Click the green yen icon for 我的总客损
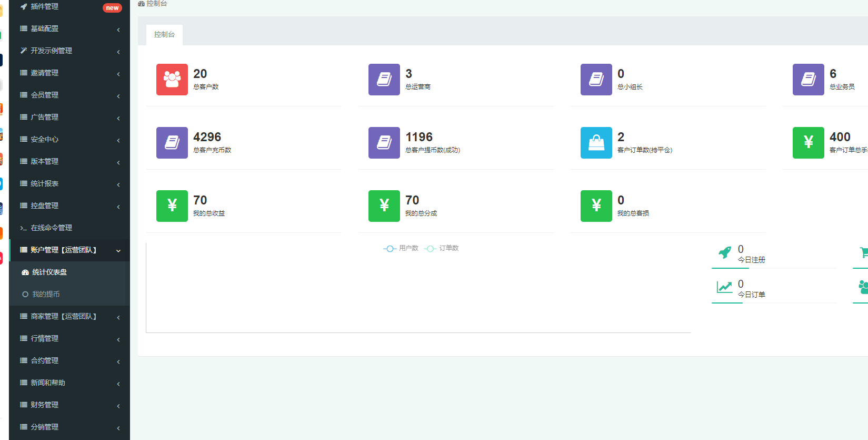868x440 pixels. 596,206
